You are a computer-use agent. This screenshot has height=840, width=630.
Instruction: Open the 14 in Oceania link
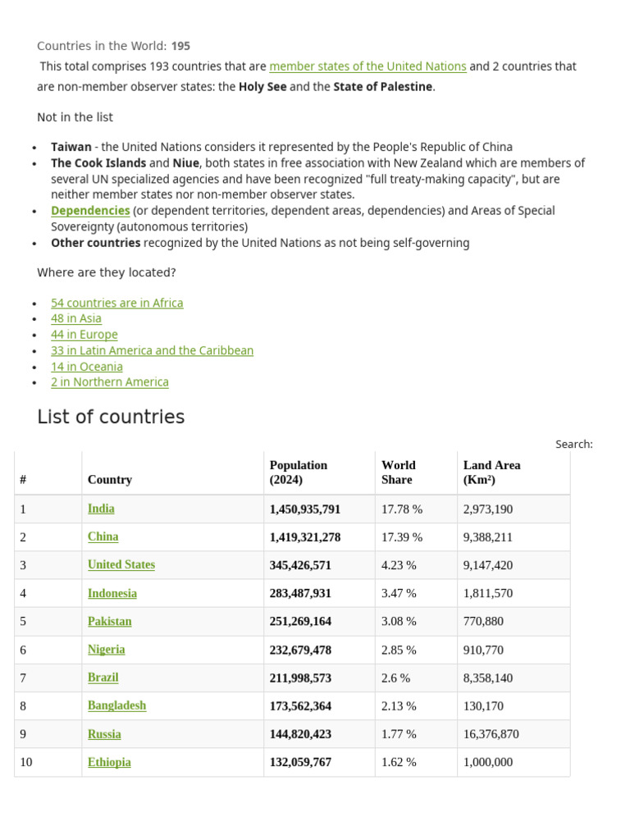[x=87, y=367]
